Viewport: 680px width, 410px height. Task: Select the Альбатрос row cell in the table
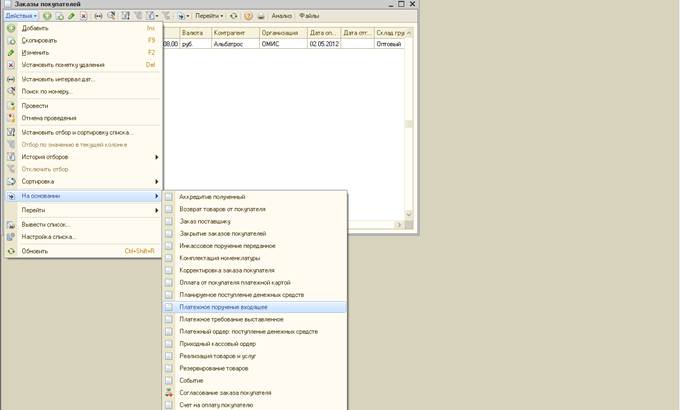point(234,44)
